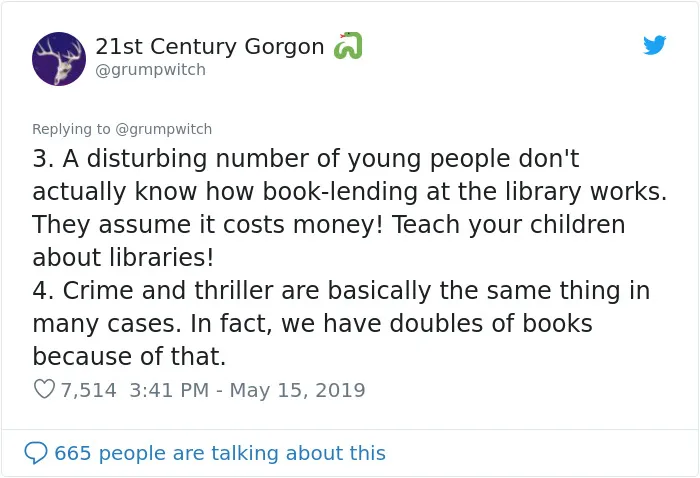Click the line "3. A disturbing number of young people"

tap(305, 159)
